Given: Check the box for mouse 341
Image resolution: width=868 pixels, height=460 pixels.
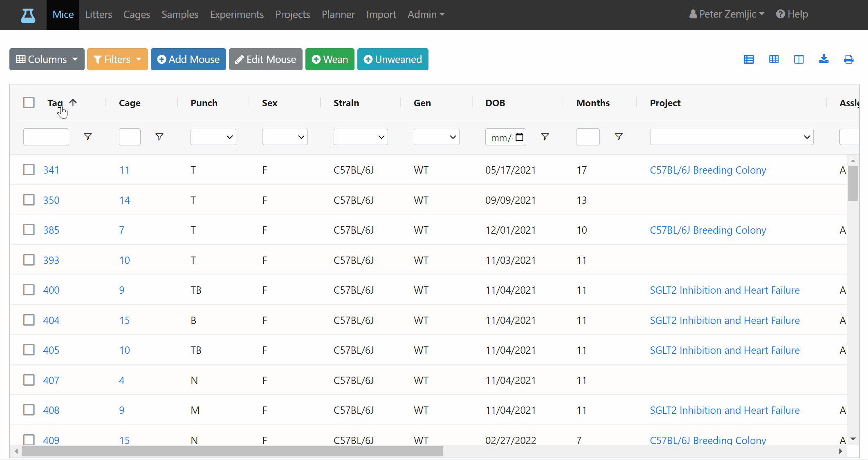Looking at the screenshot, I should 29,170.
